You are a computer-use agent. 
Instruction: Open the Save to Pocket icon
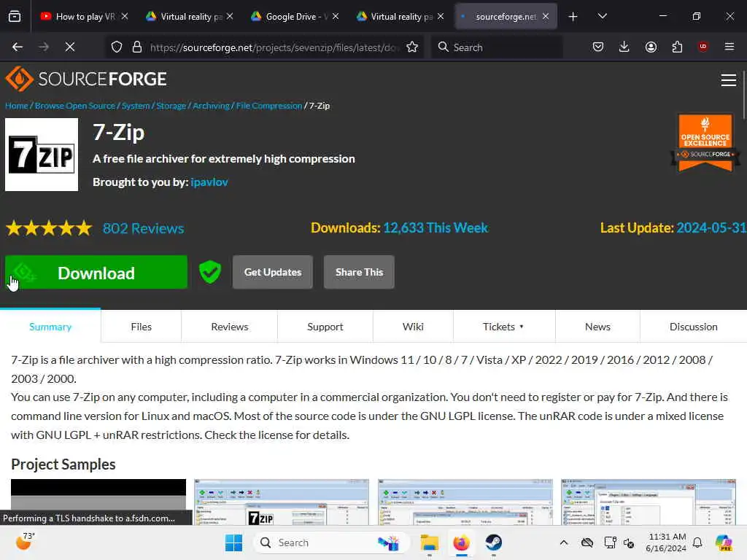pyautogui.click(x=598, y=47)
